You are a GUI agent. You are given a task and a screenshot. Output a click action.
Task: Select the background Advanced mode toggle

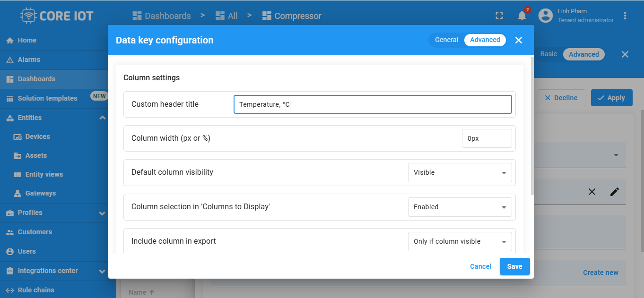(x=583, y=54)
